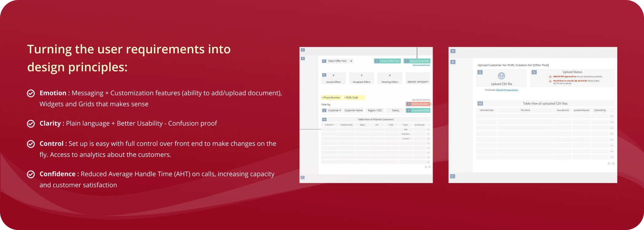This screenshot has height=230, width=644.
Task: Click the 'Turning the user requirements' slide heading
Action: coord(129,58)
